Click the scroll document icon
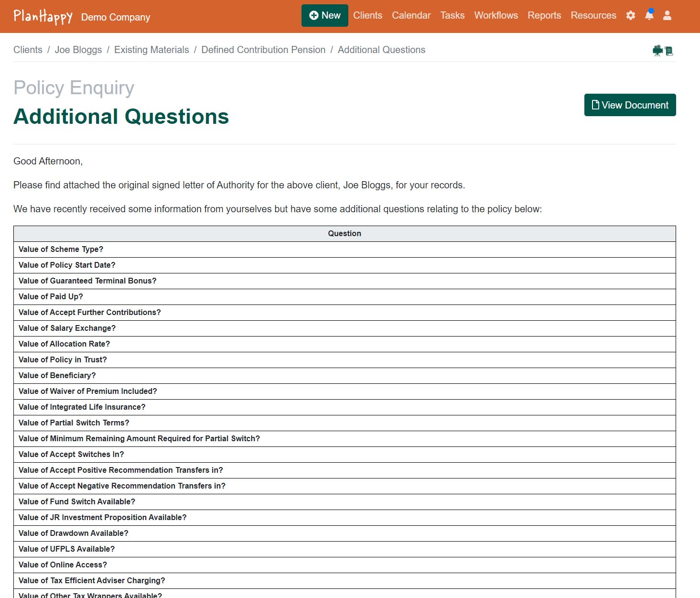The width and height of the screenshot is (700, 598). click(669, 51)
